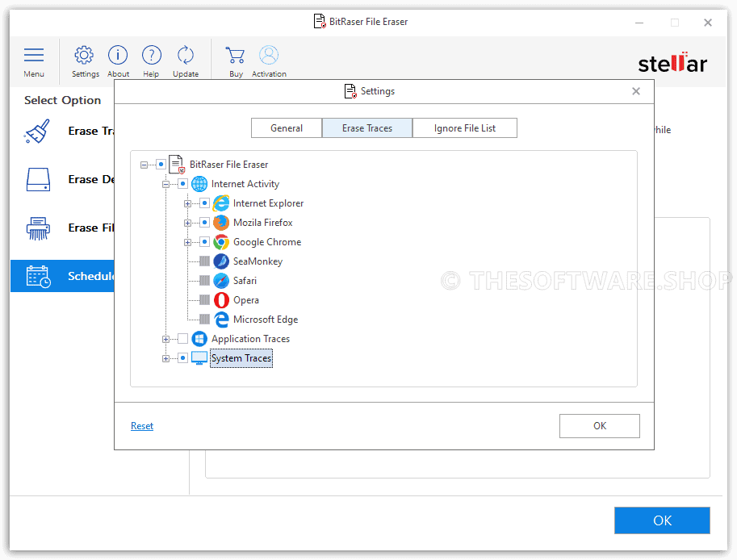Open the Ignore File List tab
Image resolution: width=737 pixels, height=560 pixels.
(x=465, y=128)
